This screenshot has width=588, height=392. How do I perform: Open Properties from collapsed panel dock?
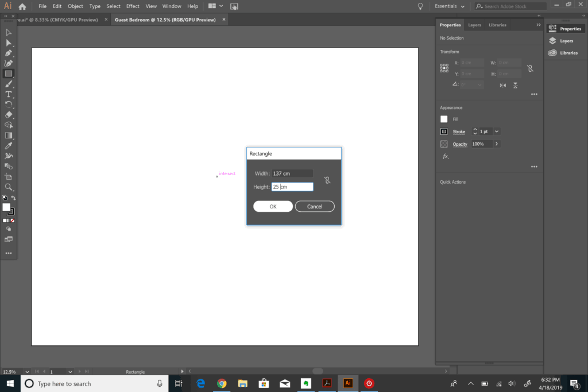coord(565,29)
